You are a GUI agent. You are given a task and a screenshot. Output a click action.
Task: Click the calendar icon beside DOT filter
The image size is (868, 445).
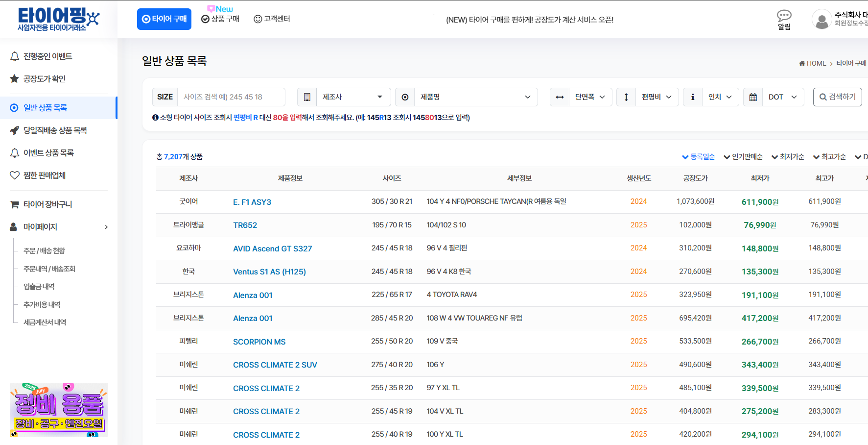[753, 97]
